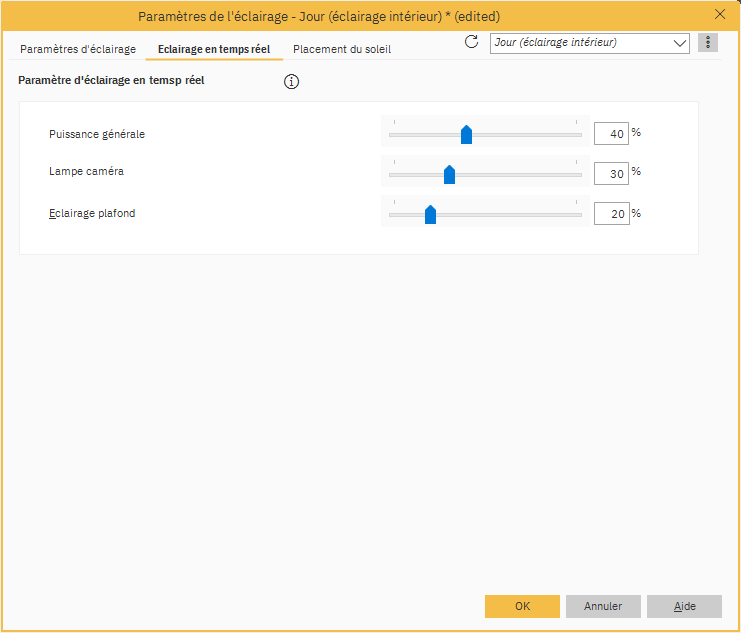Click the Puissance générale slider handle

(466, 135)
